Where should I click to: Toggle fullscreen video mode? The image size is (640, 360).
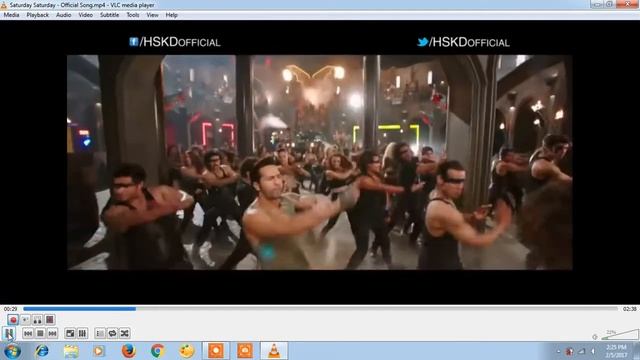(x=70, y=333)
